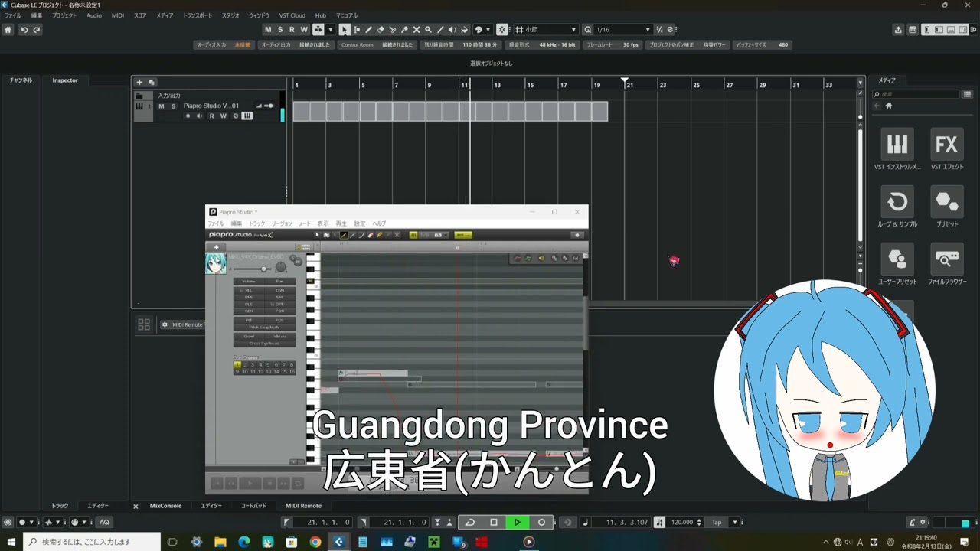Select the Mute X tool in Cubase toolbar
Viewport: 980px width, 551px height.
pyautogui.click(x=416, y=30)
